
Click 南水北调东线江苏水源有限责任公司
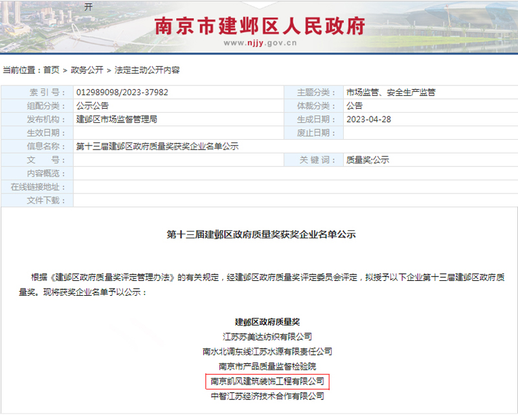pos(267,351)
